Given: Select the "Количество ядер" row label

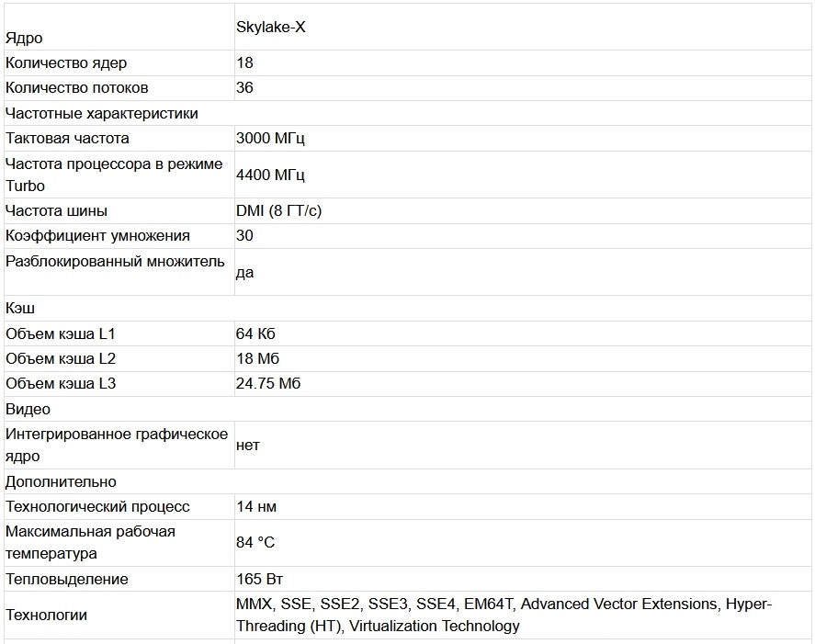Looking at the screenshot, I should click(66, 63).
